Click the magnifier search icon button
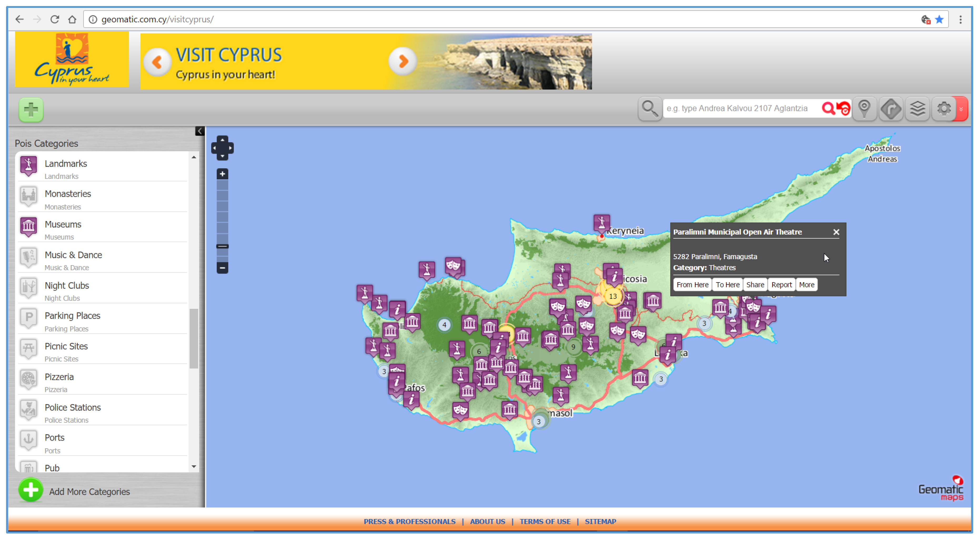This screenshot has width=980, height=539. click(650, 109)
